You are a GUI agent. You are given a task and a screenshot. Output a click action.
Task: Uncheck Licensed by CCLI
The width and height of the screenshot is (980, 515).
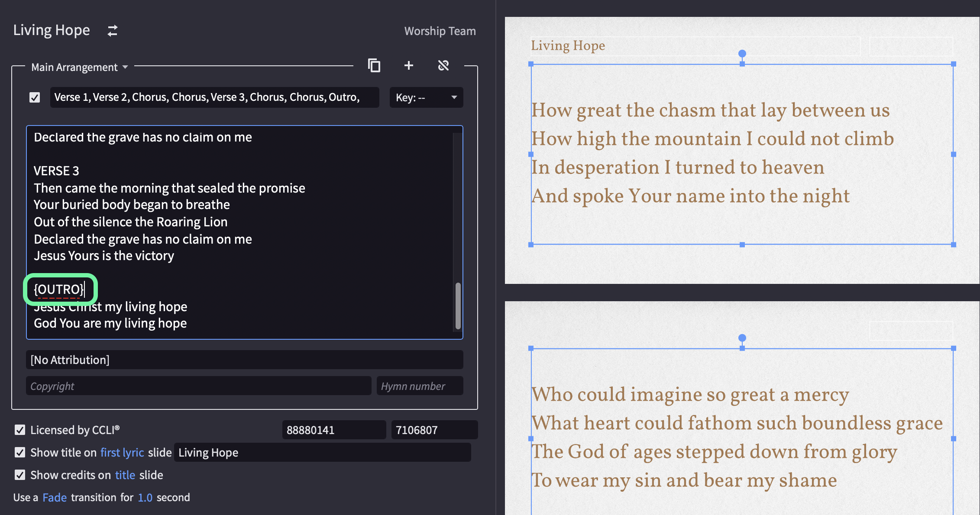pos(20,430)
